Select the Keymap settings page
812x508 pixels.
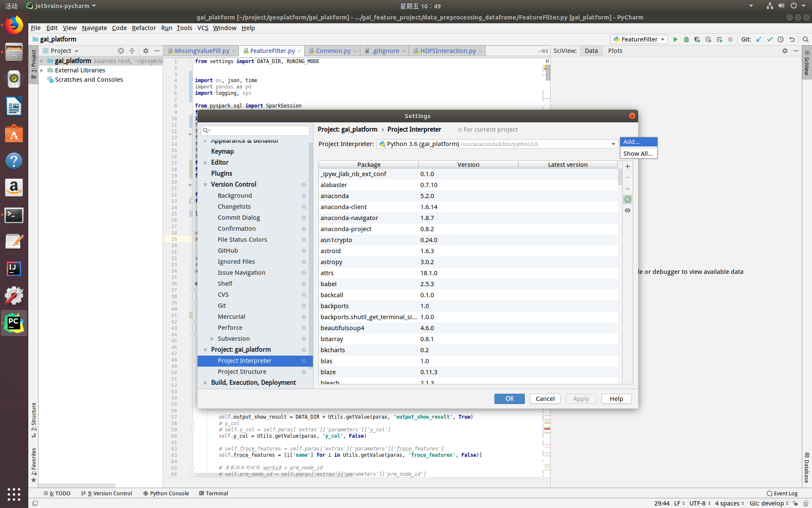[x=255, y=152]
